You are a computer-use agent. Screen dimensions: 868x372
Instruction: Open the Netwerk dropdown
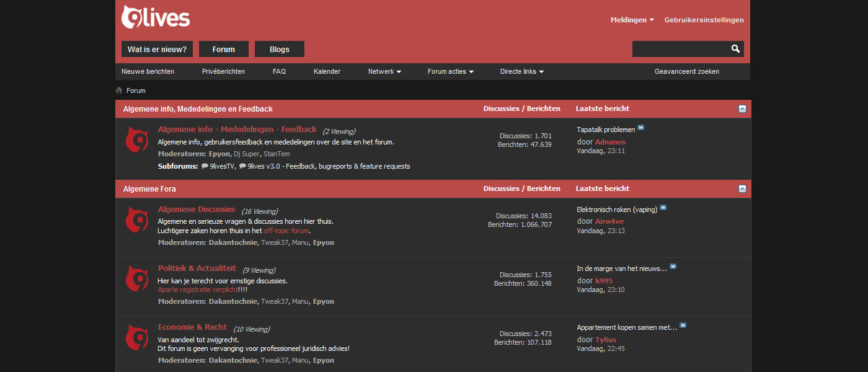pos(384,71)
